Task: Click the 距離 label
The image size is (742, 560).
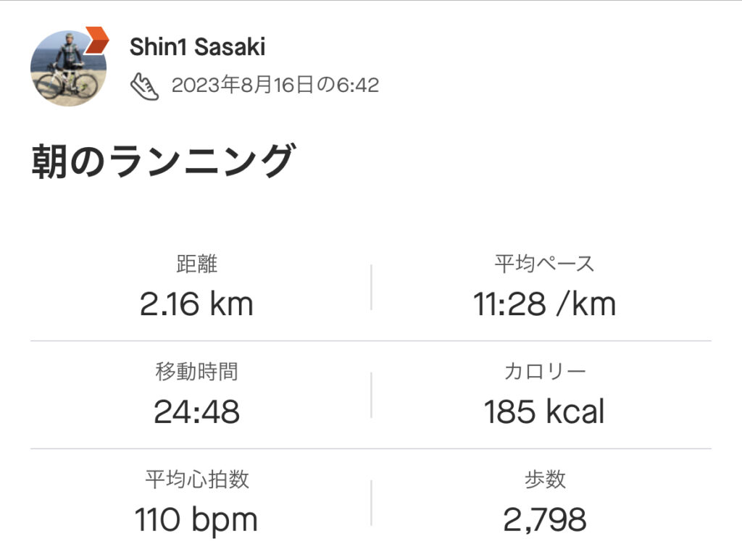Action: pyautogui.click(x=196, y=264)
